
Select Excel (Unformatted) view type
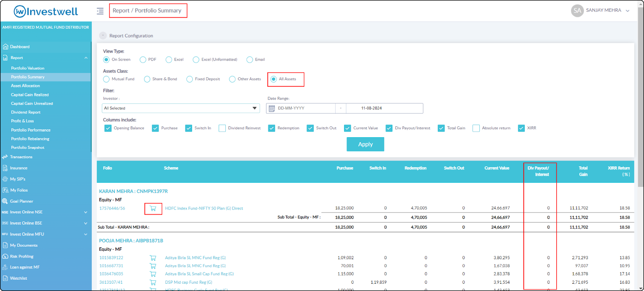point(196,60)
